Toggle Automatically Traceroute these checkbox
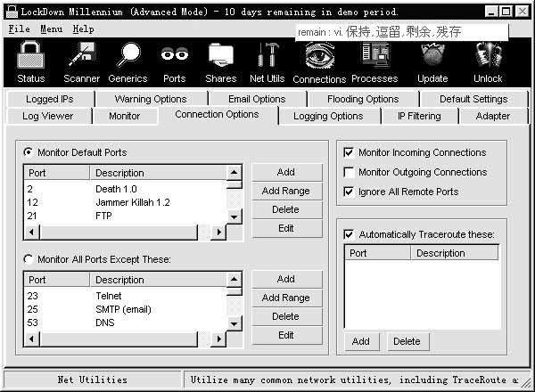This screenshot has width=535, height=392. (349, 234)
